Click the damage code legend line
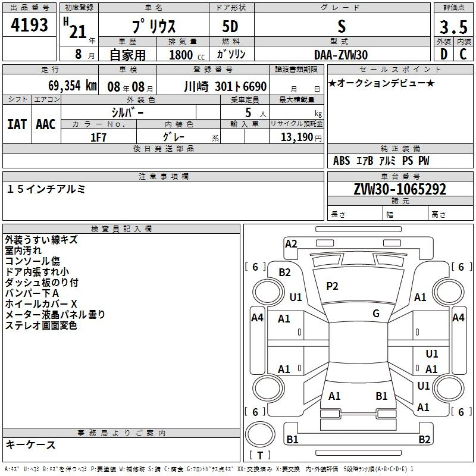476x476 pixels. coord(209,469)
